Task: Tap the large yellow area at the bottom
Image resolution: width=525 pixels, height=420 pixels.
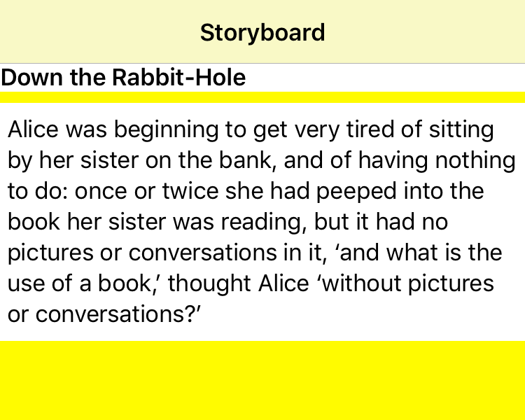Action: (x=262, y=380)
